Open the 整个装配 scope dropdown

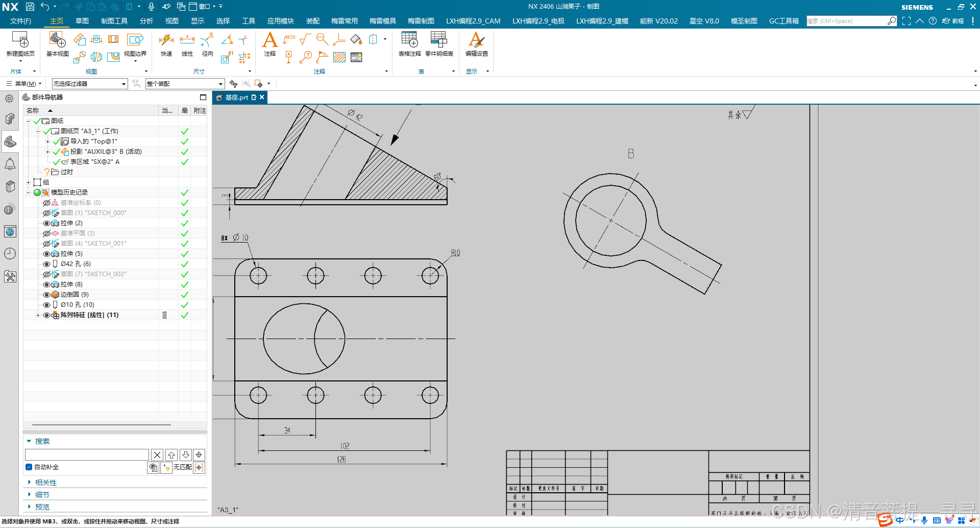coord(185,84)
